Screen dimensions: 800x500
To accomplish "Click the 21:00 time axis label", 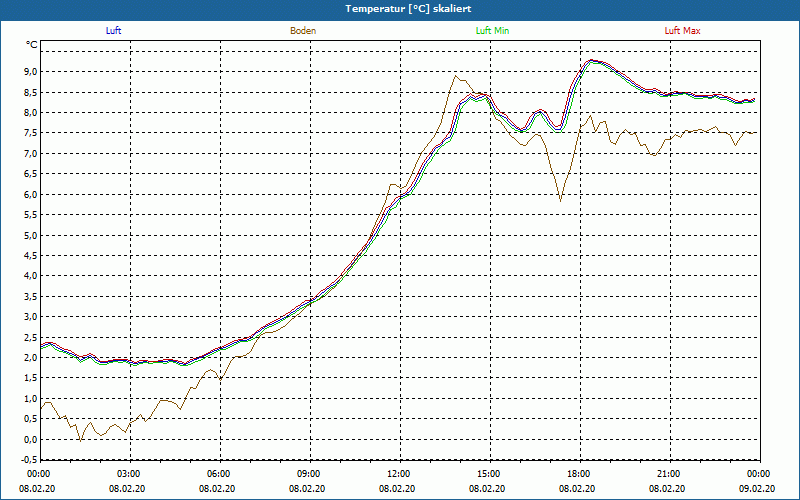I will point(668,474).
